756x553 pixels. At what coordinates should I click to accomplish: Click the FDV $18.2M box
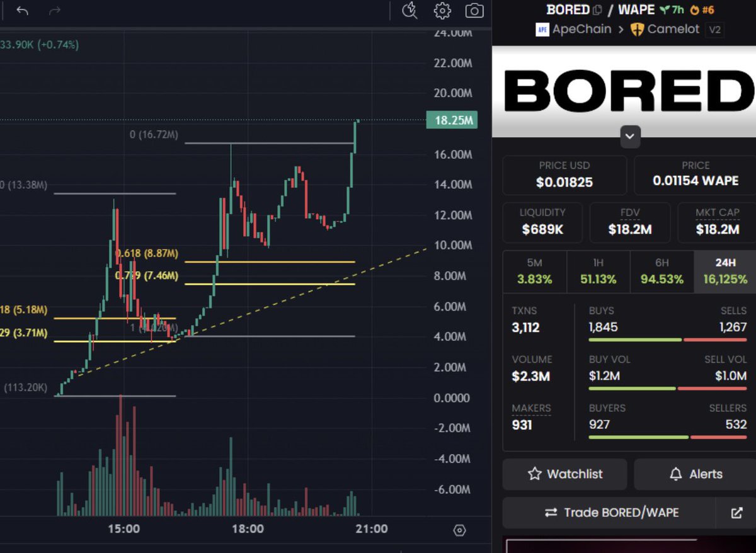(x=629, y=223)
